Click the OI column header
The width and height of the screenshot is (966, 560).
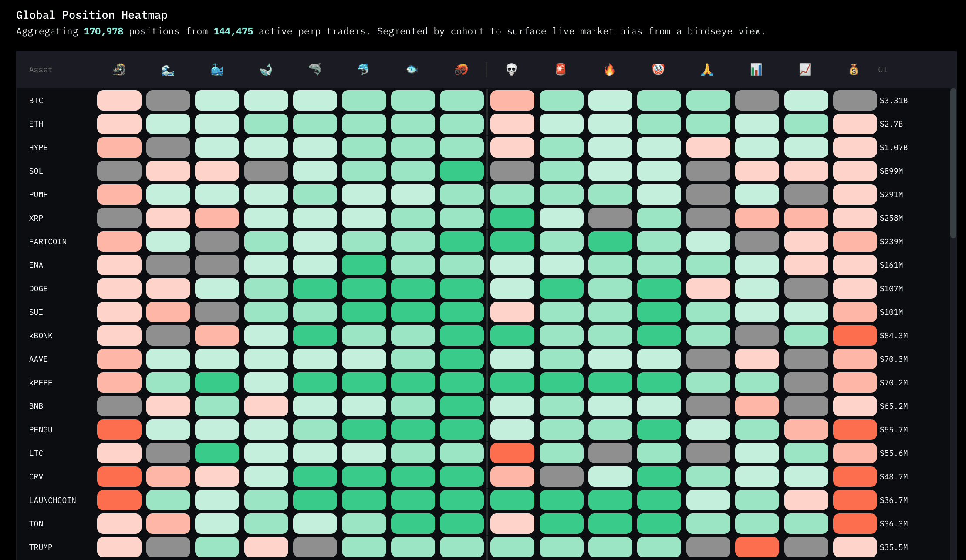(883, 70)
